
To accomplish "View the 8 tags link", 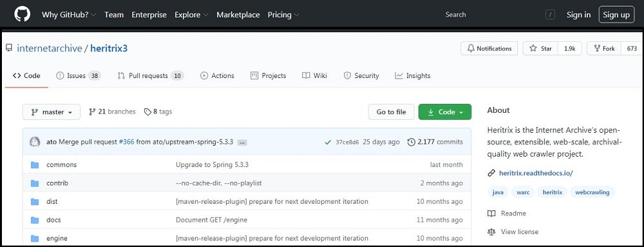I will coord(158,112).
